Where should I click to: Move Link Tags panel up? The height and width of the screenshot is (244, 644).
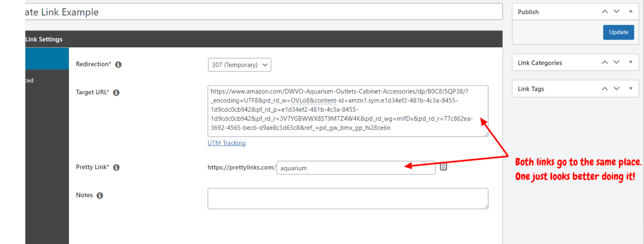(x=605, y=89)
